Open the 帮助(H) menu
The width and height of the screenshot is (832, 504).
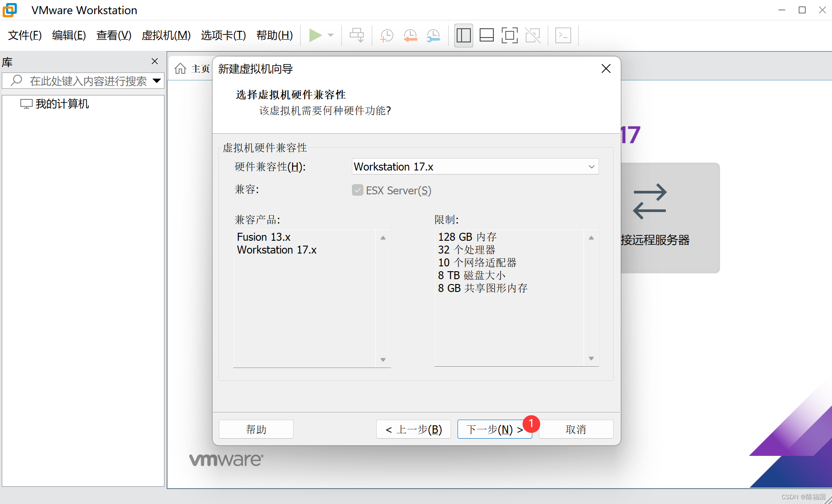tap(275, 35)
